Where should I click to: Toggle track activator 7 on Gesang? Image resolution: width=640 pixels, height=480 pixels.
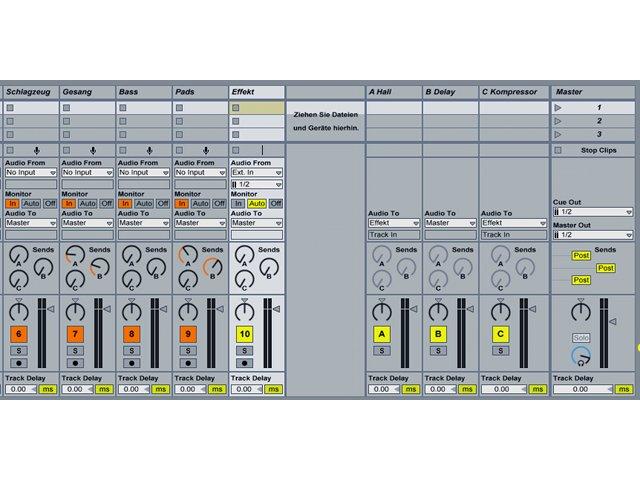[75, 334]
